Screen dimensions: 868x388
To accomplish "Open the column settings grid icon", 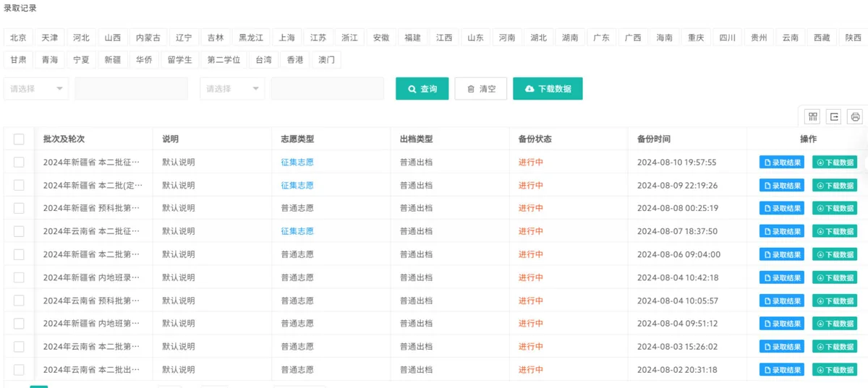I will tap(813, 116).
